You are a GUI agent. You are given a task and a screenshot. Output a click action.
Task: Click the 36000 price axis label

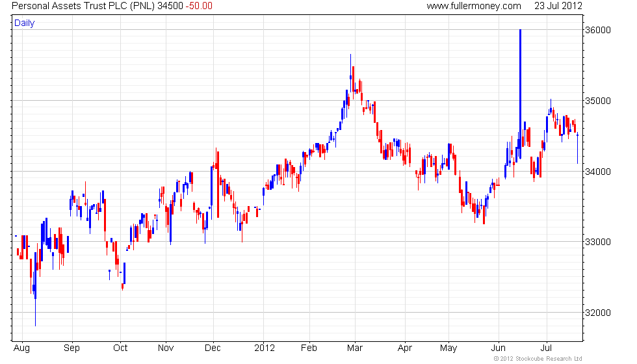(x=597, y=30)
